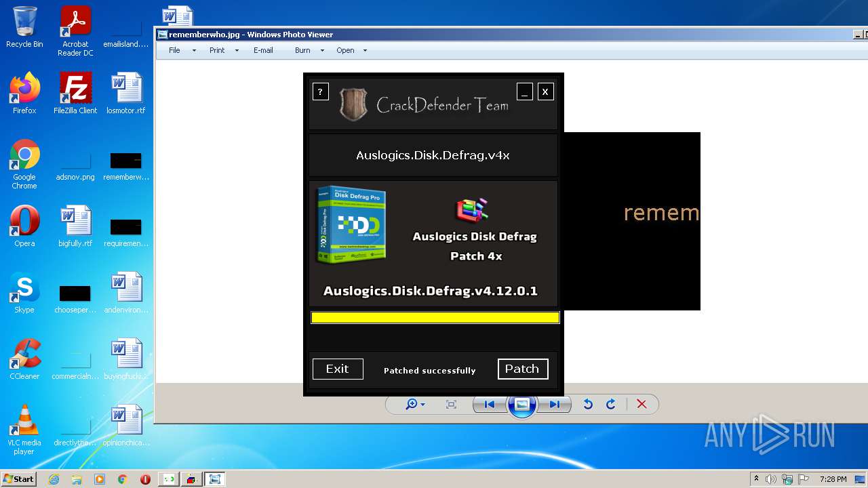
Task: Click 'Auslogics.Disk.Defrag.v4.12.0.1' version text
Action: pos(431,291)
